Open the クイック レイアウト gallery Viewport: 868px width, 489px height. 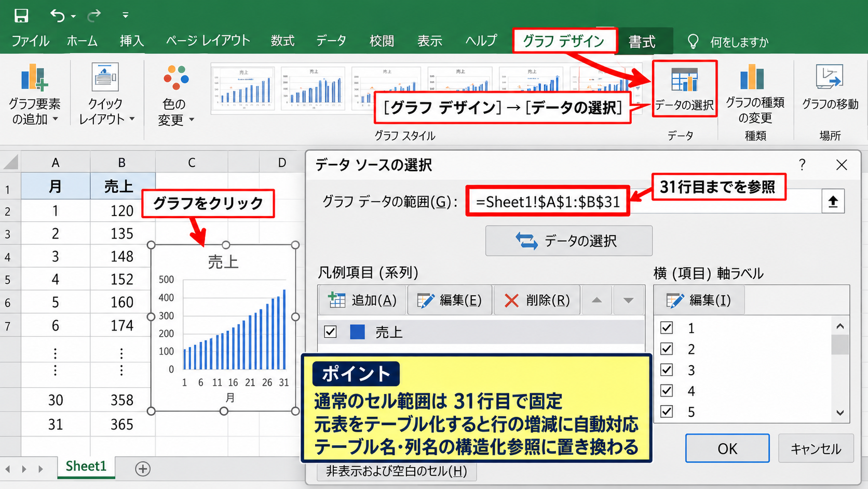(x=106, y=95)
